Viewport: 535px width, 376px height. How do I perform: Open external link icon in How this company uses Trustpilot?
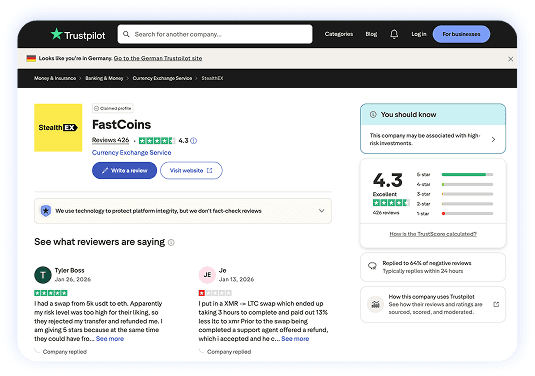tap(496, 304)
